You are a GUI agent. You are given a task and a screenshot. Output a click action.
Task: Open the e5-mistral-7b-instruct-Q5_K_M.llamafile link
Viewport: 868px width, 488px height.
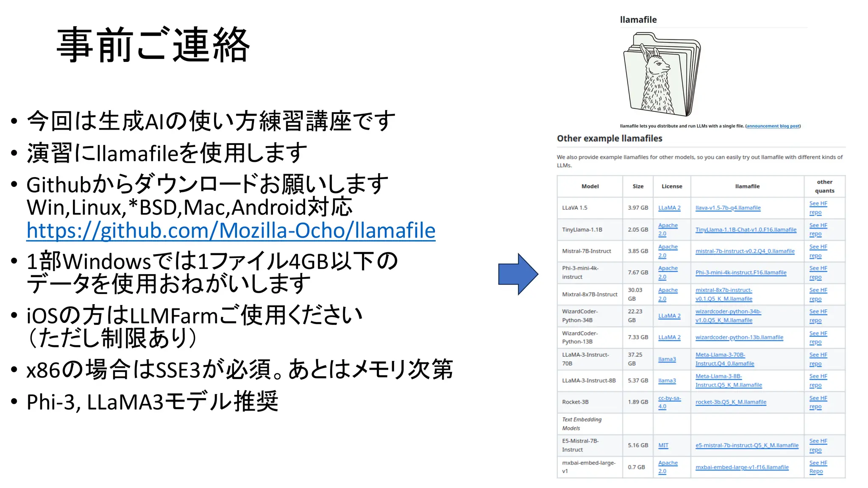747,445
